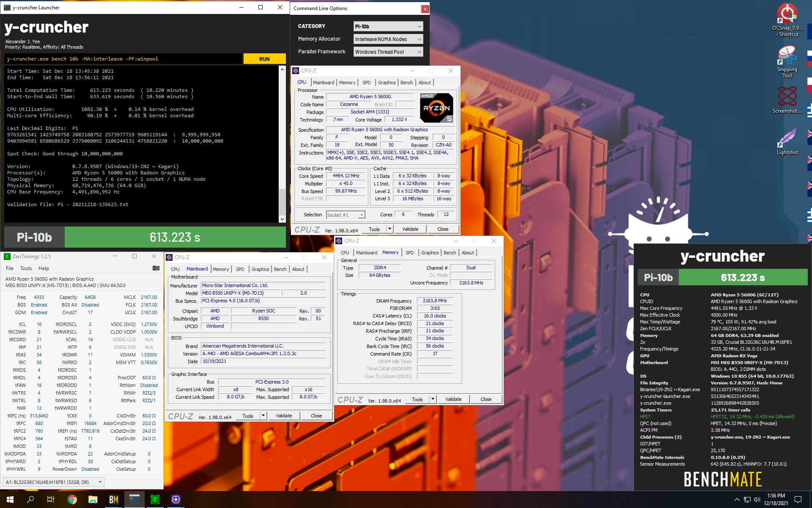This screenshot has height=508, width=812.
Task: Click the MEG B550 UNIFY-X model field
Action: click(240, 293)
